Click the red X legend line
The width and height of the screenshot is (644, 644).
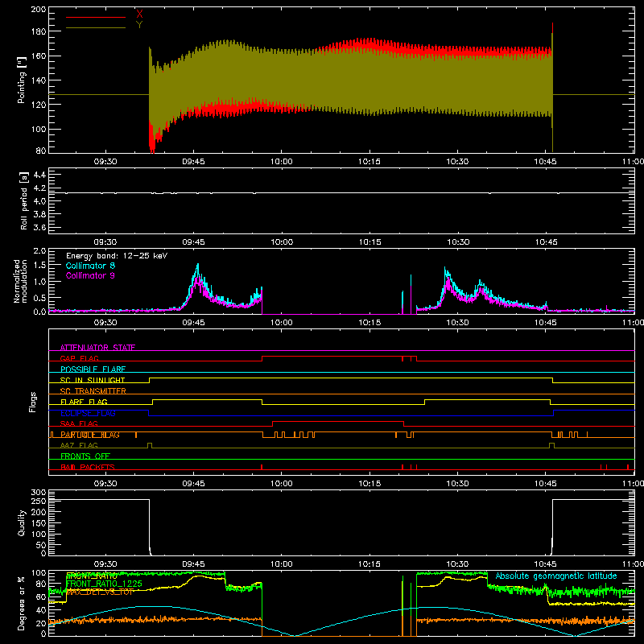96,17
